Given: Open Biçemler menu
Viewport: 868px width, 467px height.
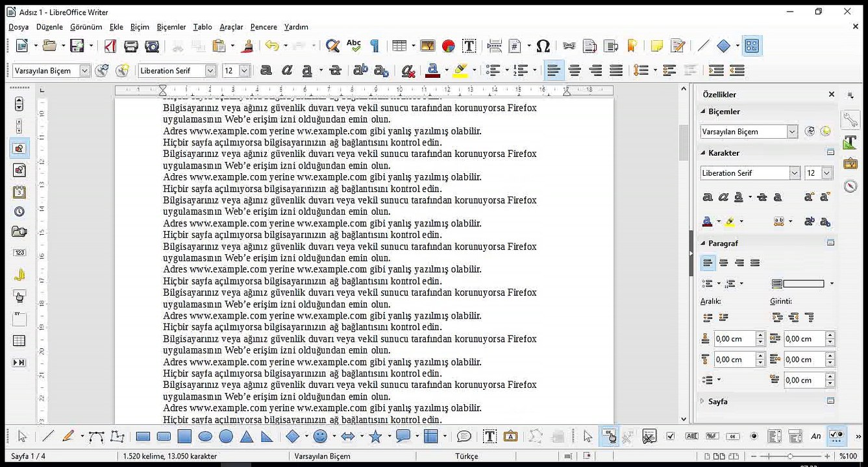Looking at the screenshot, I should point(171,27).
